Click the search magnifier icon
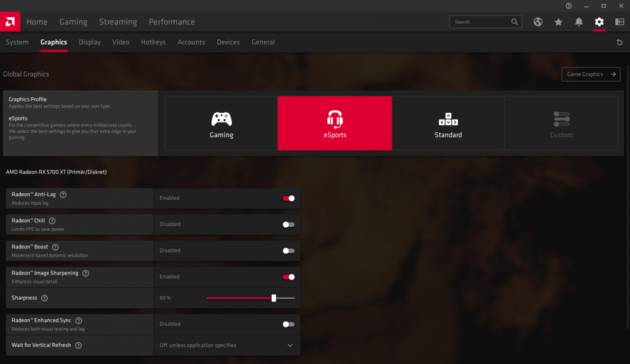This screenshot has width=630, height=364. [x=515, y=22]
